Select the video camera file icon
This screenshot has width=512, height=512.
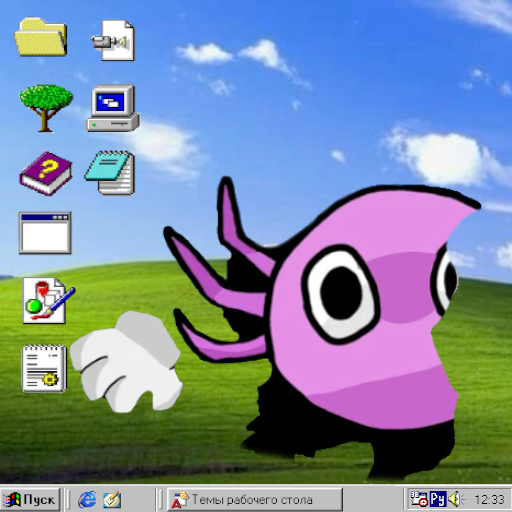113,40
